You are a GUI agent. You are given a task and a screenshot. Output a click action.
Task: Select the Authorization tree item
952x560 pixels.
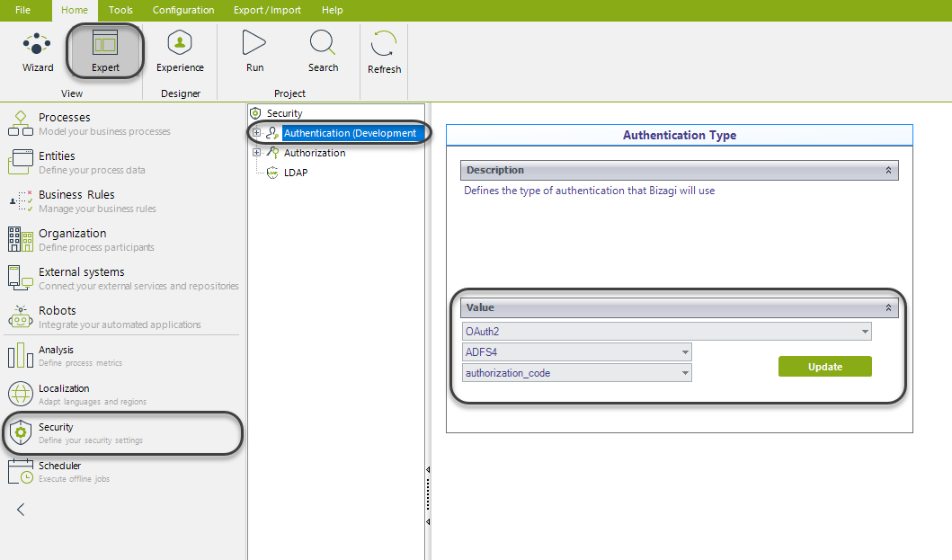click(315, 153)
